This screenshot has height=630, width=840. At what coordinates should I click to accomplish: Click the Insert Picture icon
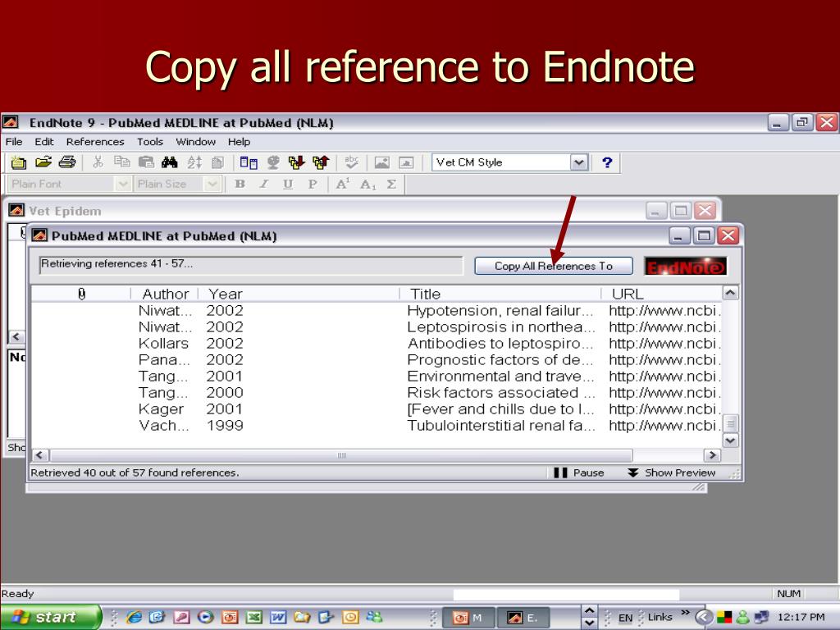point(382,162)
